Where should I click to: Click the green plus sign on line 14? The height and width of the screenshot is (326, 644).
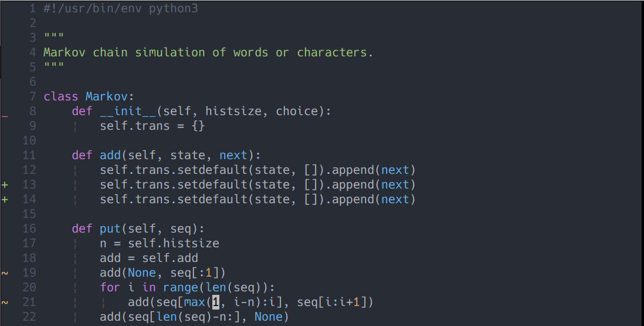coord(5,200)
